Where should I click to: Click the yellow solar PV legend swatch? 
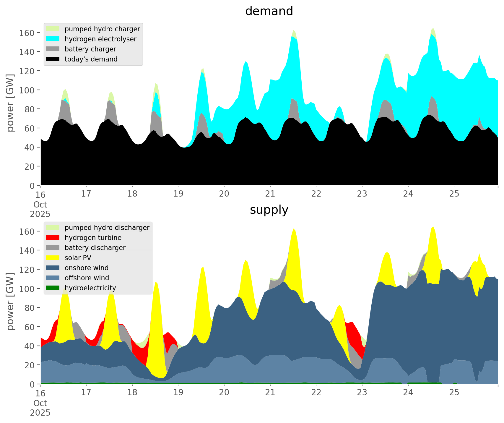click(53, 258)
